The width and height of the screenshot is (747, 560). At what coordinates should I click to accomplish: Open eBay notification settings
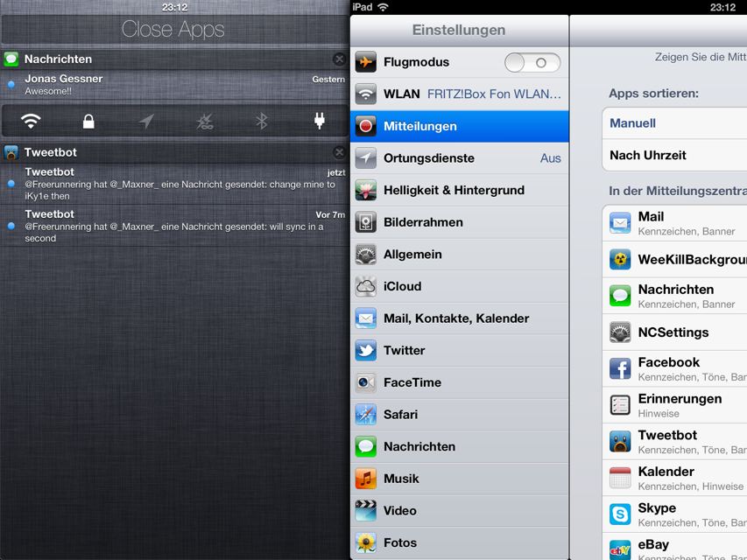click(674, 547)
